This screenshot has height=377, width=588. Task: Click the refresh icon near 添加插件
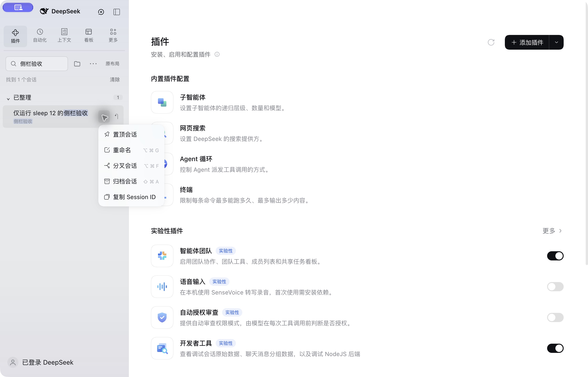pos(491,42)
